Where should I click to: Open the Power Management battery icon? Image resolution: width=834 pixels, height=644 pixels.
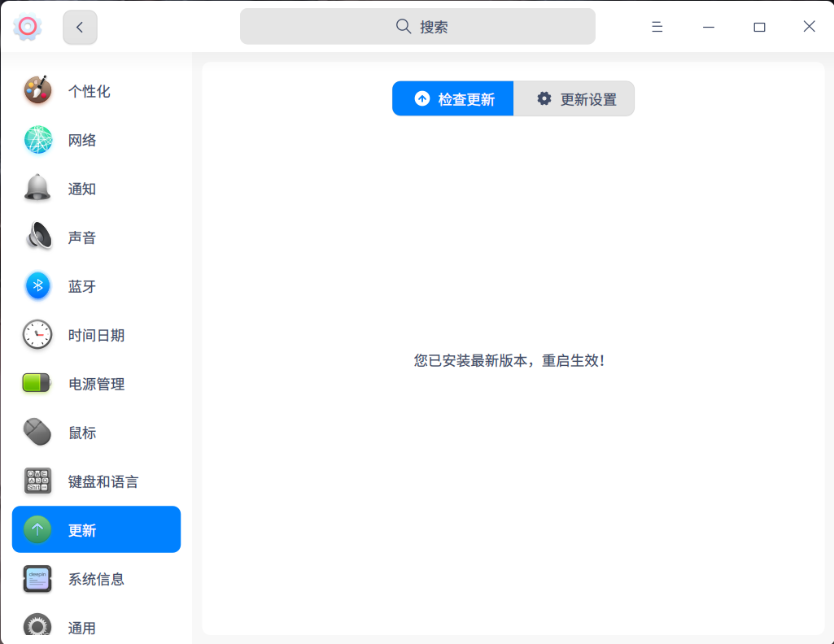tap(36, 382)
